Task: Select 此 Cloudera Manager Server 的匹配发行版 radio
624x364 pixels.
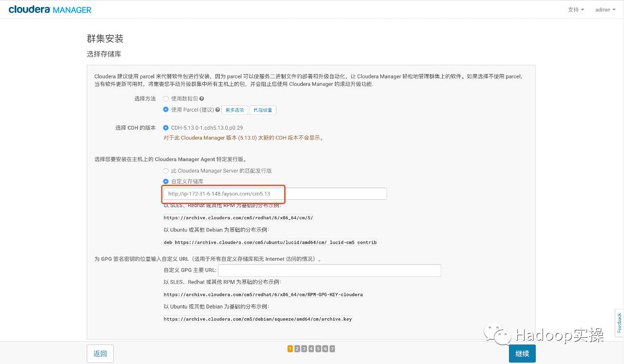Action: click(166, 171)
